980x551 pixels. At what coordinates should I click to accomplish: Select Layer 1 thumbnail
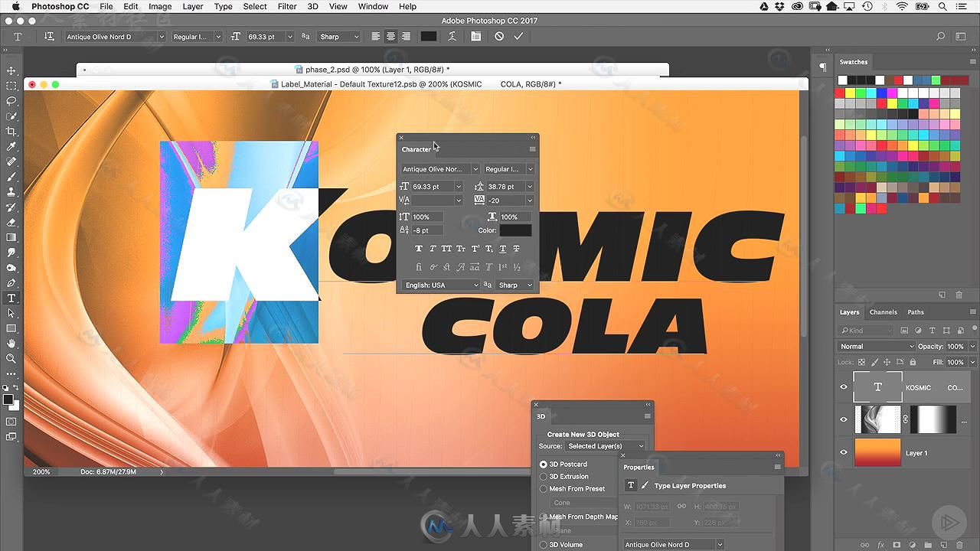pos(877,452)
